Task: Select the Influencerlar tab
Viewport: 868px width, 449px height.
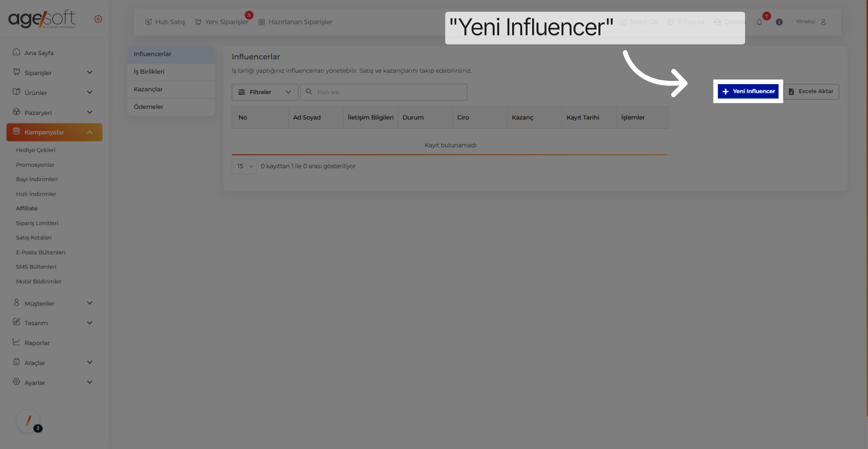Action: 171,54
